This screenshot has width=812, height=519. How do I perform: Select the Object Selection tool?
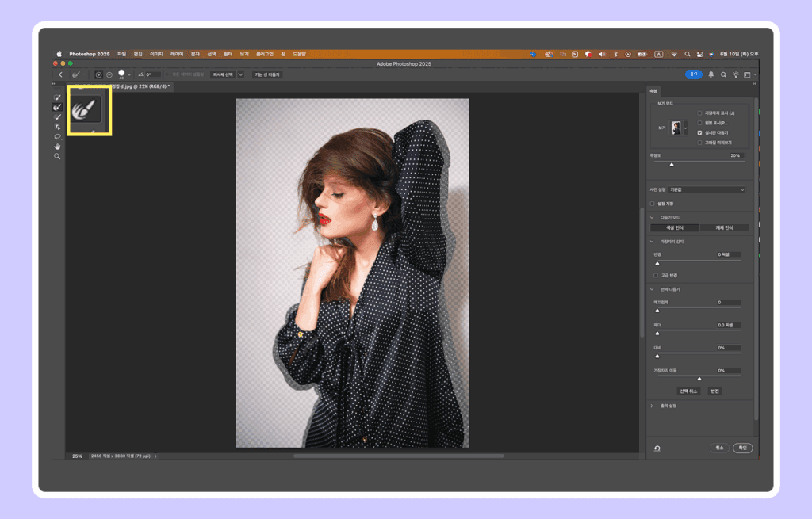[57, 127]
